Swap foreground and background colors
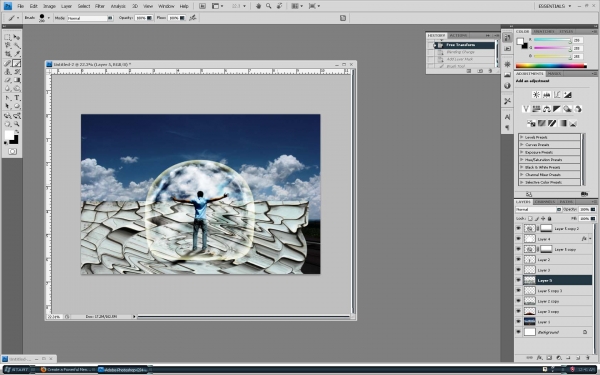Image resolution: width=600 pixels, height=375 pixels. [x=16, y=132]
